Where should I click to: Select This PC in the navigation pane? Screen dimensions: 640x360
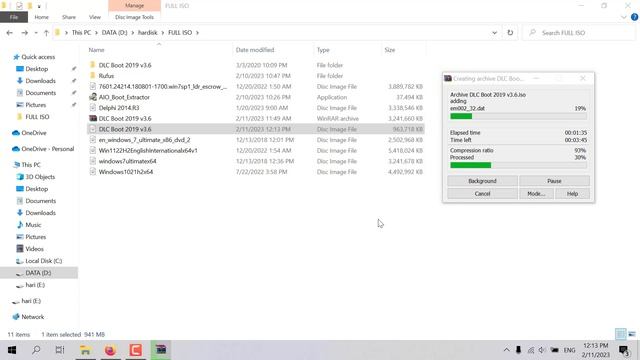tap(31, 165)
